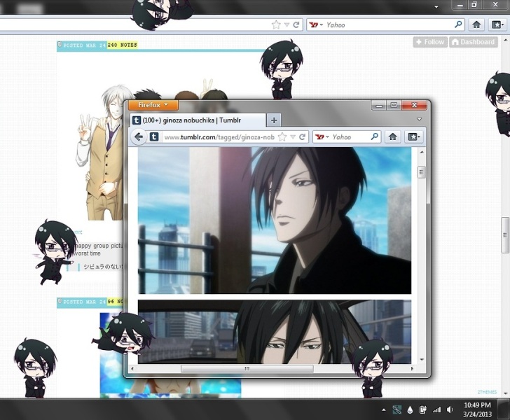The width and height of the screenshot is (510, 420).
Task: Maximize the front Firefox window
Action: (x=394, y=105)
